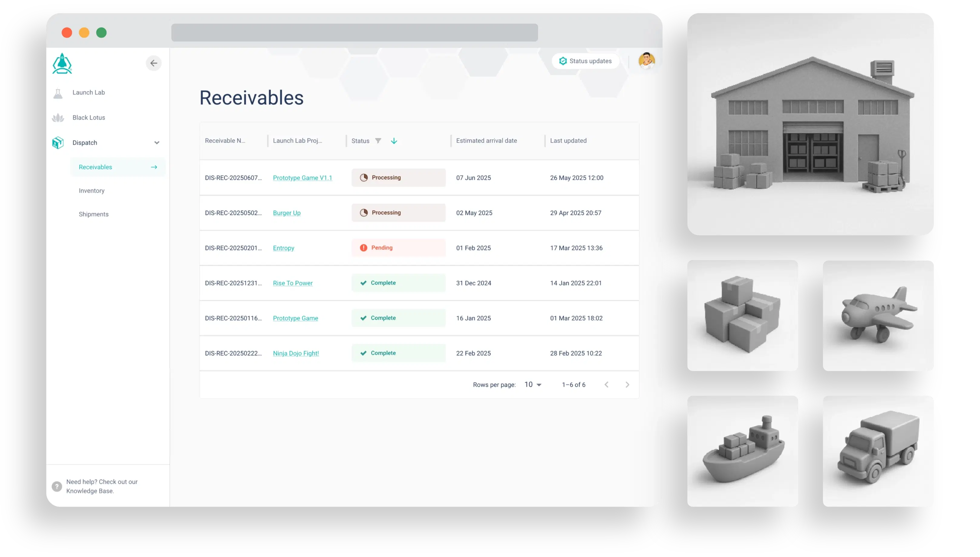980x557 pixels.
Task: Select the Dispatch package icon
Action: [58, 142]
